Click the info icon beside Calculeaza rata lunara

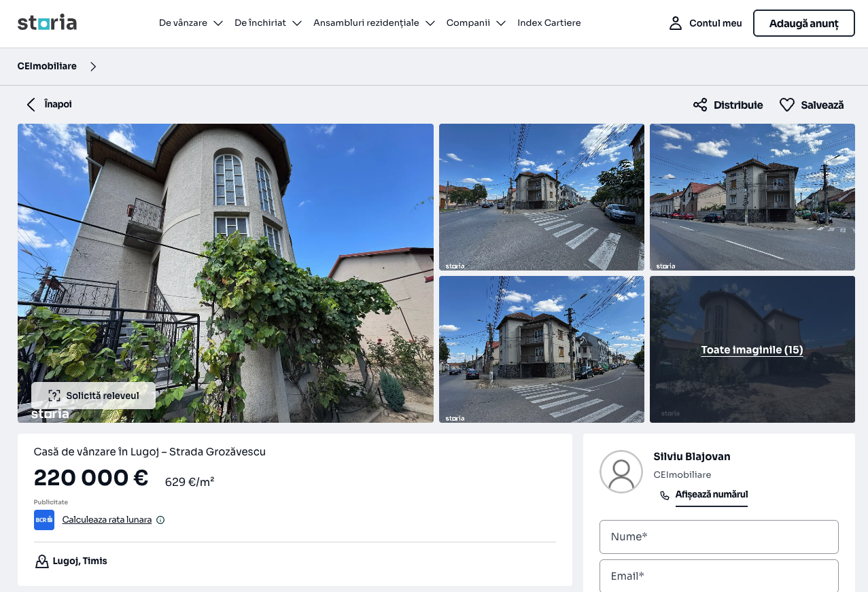160,520
